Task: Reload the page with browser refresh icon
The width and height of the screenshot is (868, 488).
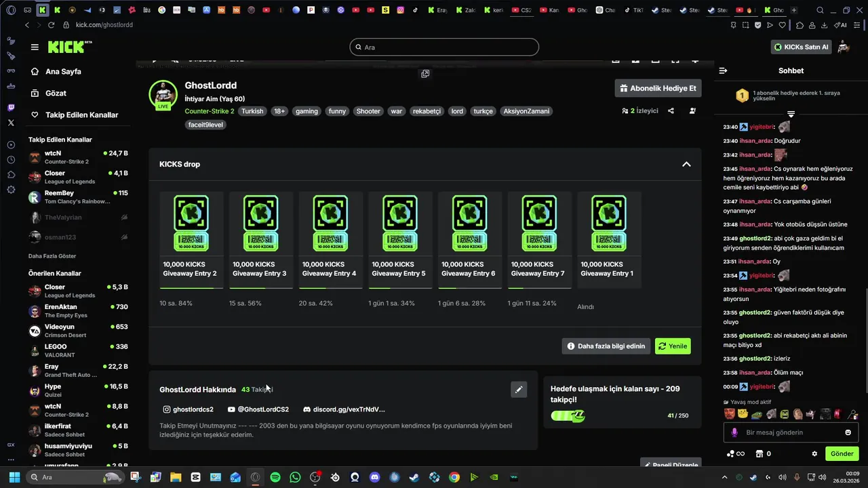Action: coord(51,24)
